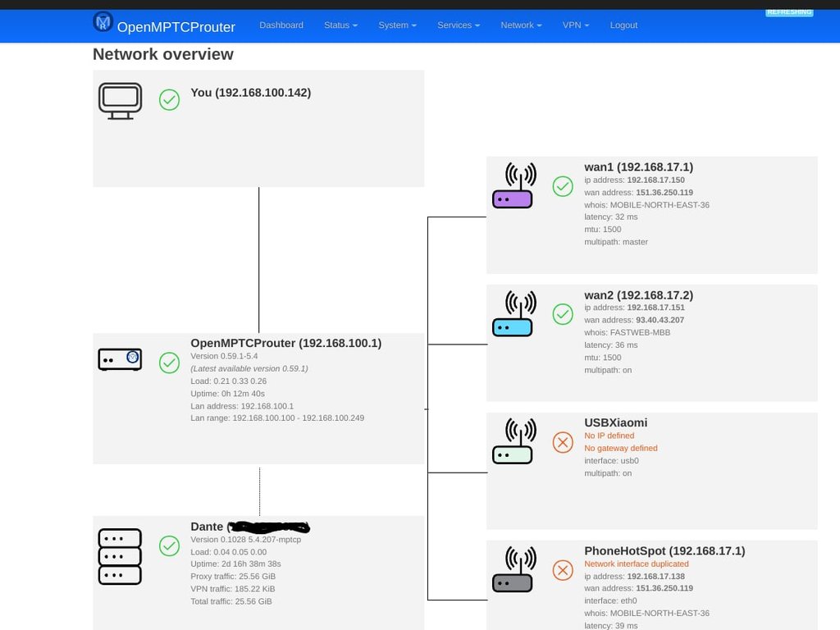Click the Refreshing status badge
The image size is (840, 630).
pos(789,12)
